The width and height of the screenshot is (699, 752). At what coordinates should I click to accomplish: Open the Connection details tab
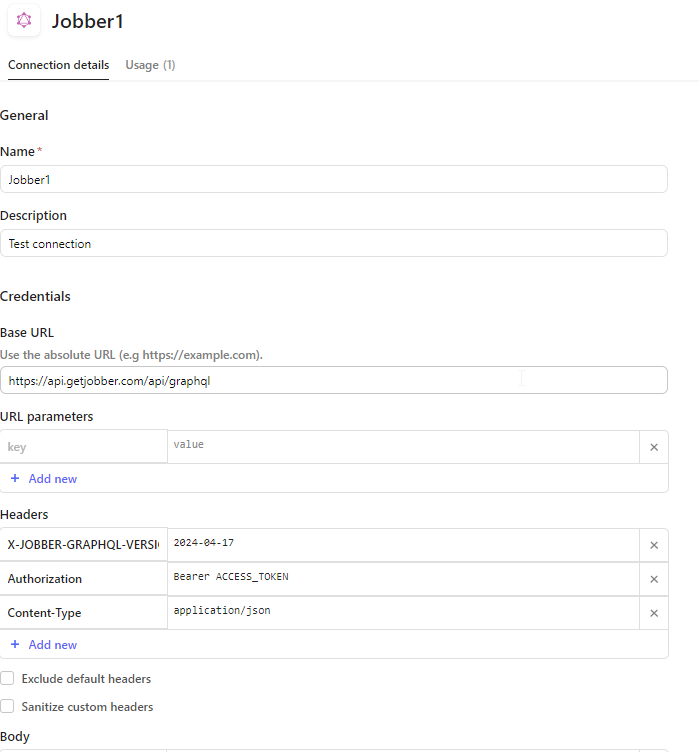[59, 65]
